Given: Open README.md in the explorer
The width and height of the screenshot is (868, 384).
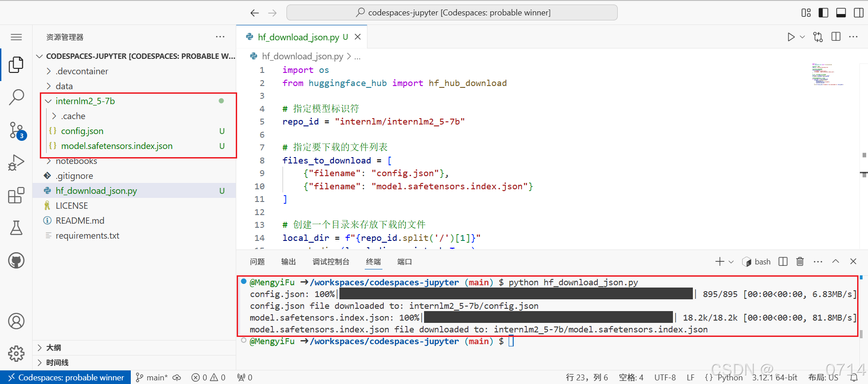Looking at the screenshot, I should click(x=80, y=221).
